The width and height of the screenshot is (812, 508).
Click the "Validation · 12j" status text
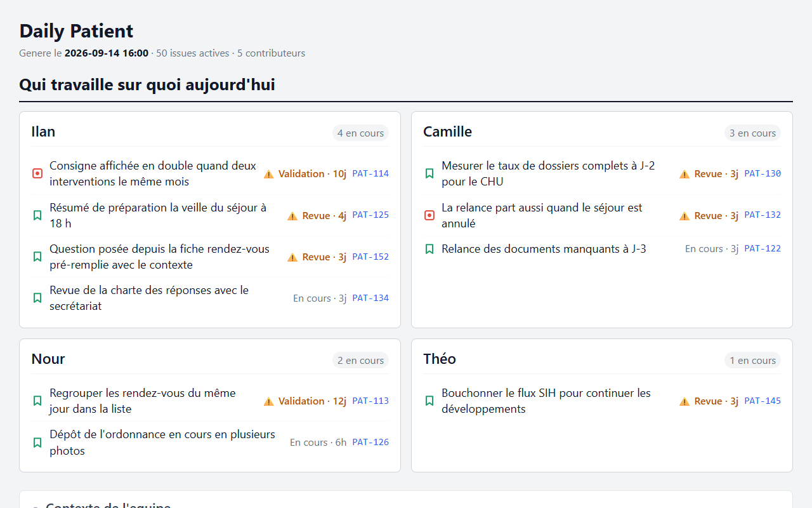(x=312, y=401)
